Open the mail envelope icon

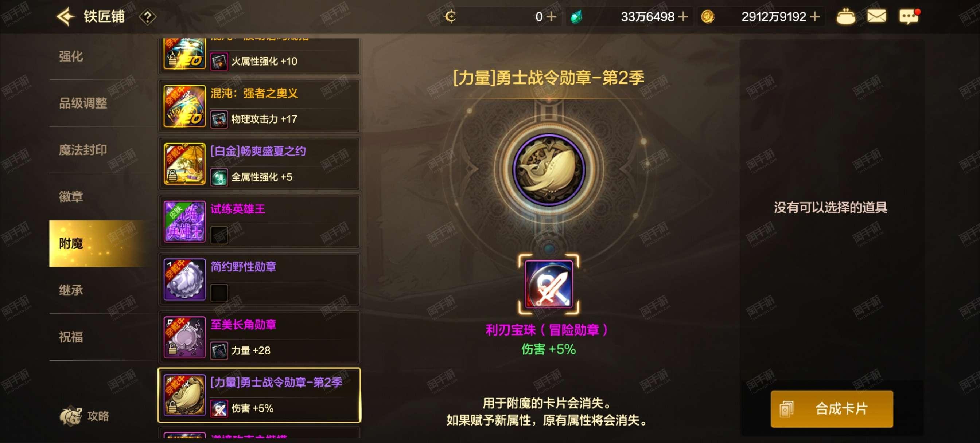pyautogui.click(x=876, y=16)
